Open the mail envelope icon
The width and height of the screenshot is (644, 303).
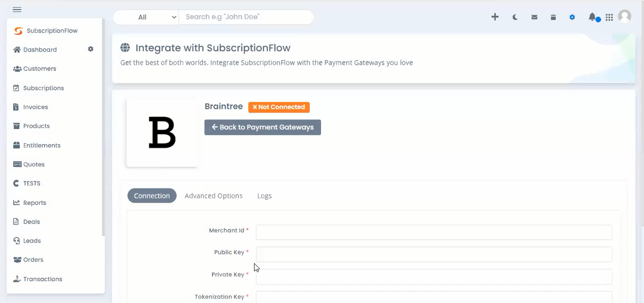click(534, 17)
